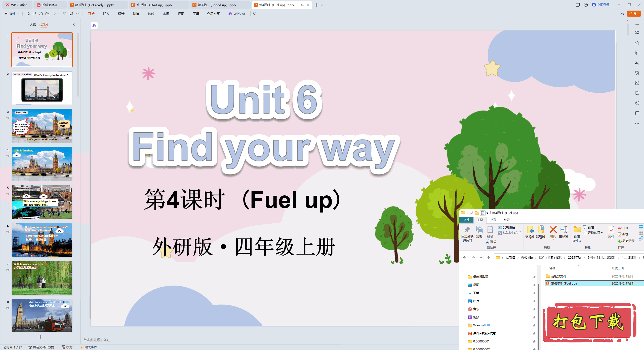The width and height of the screenshot is (644, 350).
Task: Click the Save icon in quick access toolbar
Action: tap(28, 14)
